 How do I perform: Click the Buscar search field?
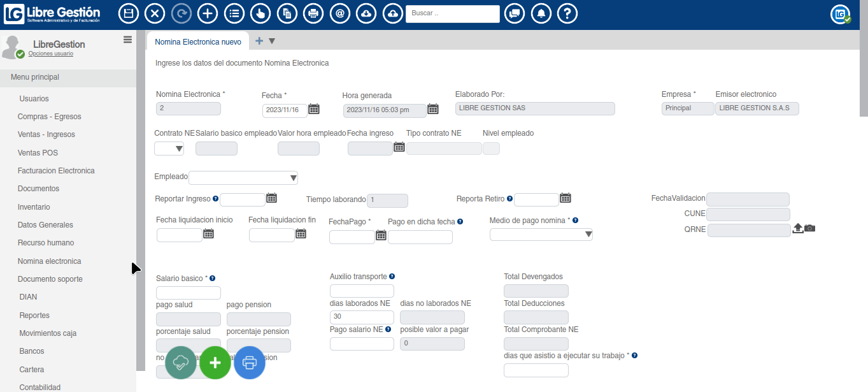(x=452, y=13)
